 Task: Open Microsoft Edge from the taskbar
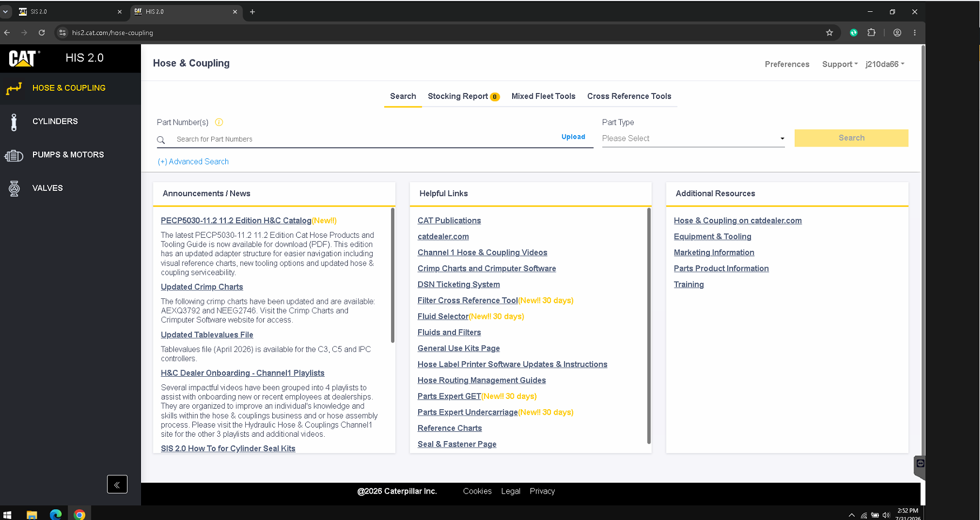[56, 515]
